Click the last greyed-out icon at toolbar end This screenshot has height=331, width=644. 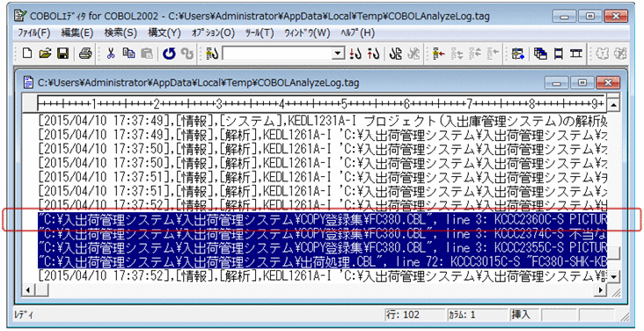point(620,54)
